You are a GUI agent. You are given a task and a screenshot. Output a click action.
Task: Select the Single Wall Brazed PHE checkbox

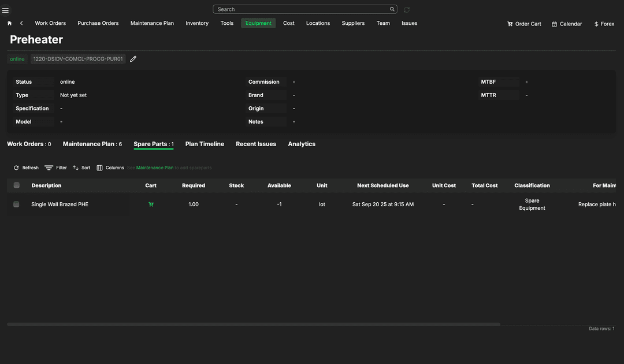click(x=16, y=205)
